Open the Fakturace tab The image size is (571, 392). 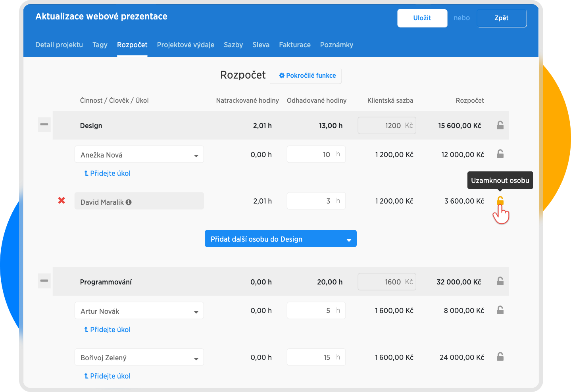[x=294, y=45]
